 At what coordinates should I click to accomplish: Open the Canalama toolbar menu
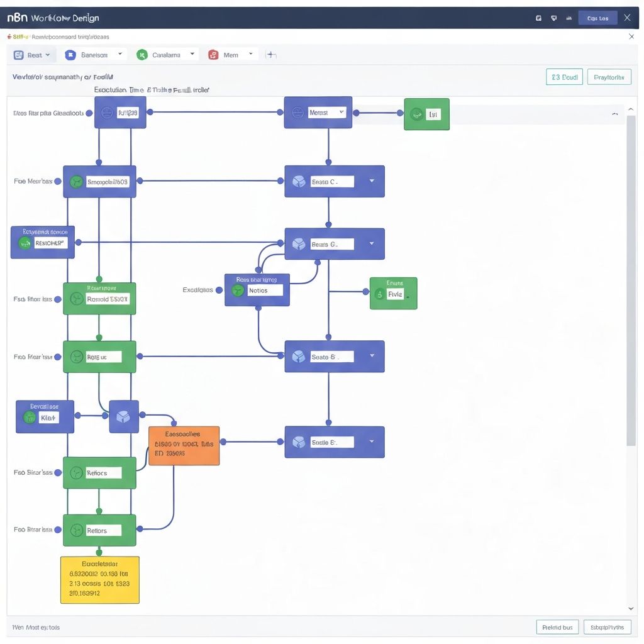pos(192,54)
